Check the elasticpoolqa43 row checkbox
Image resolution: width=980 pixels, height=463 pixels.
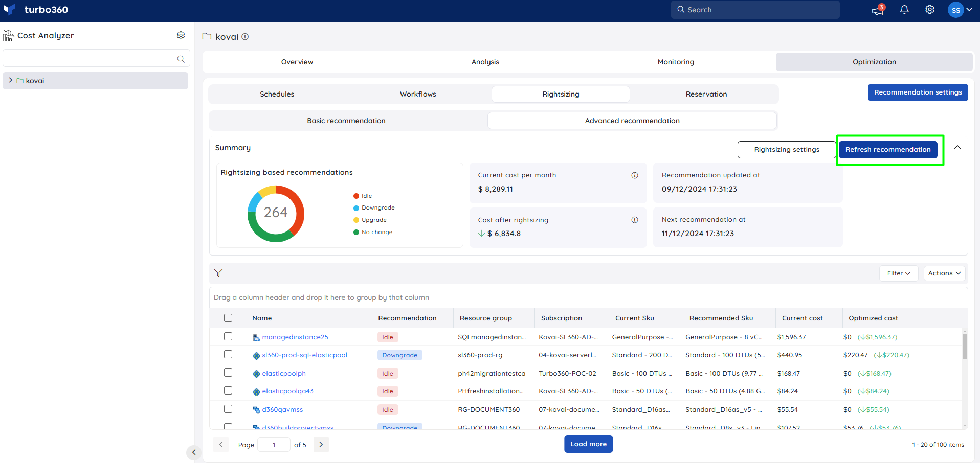tap(228, 390)
